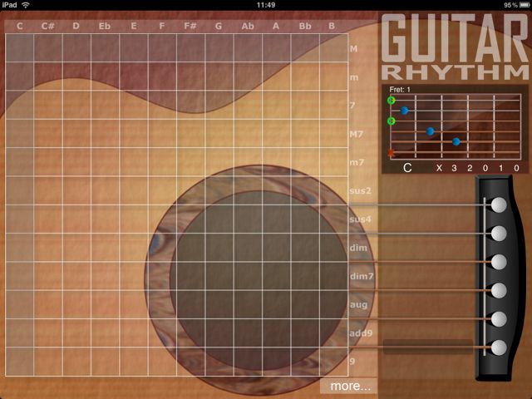
Task: Click the Bb column header
Action: [x=305, y=26]
